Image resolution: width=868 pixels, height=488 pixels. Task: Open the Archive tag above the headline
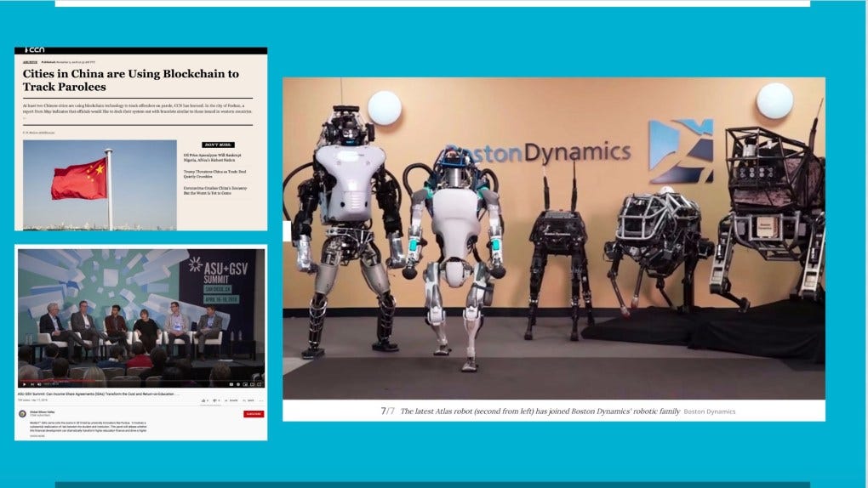[x=30, y=62]
